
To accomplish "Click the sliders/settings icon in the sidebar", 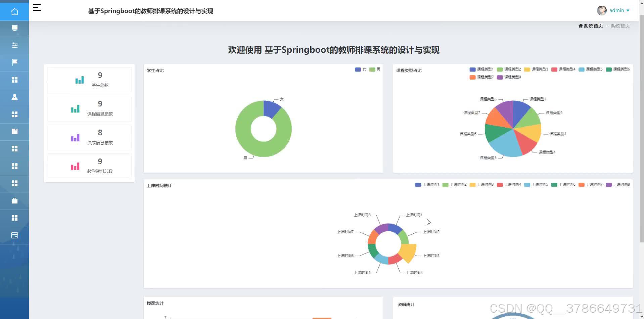I will pos(14,45).
